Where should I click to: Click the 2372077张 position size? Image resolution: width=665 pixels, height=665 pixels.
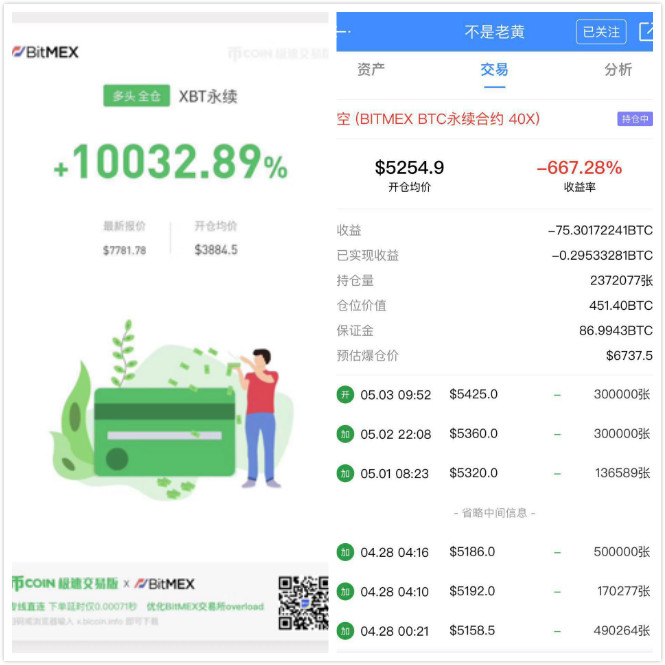pos(621,280)
